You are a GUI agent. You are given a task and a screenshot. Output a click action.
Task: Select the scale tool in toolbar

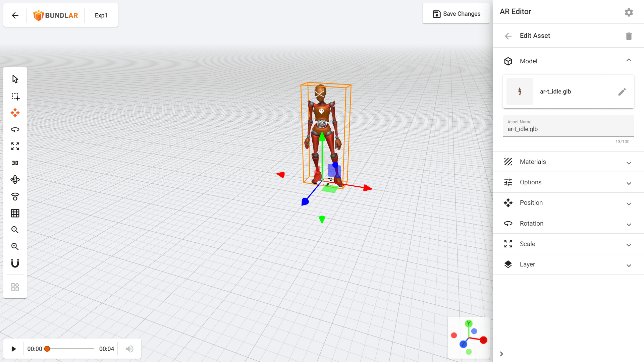pyautogui.click(x=15, y=146)
